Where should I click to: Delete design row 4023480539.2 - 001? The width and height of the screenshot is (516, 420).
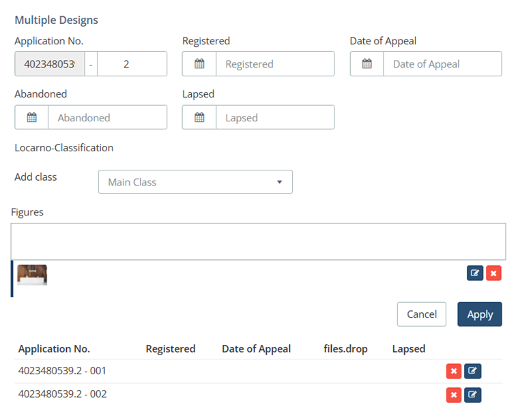(x=453, y=372)
